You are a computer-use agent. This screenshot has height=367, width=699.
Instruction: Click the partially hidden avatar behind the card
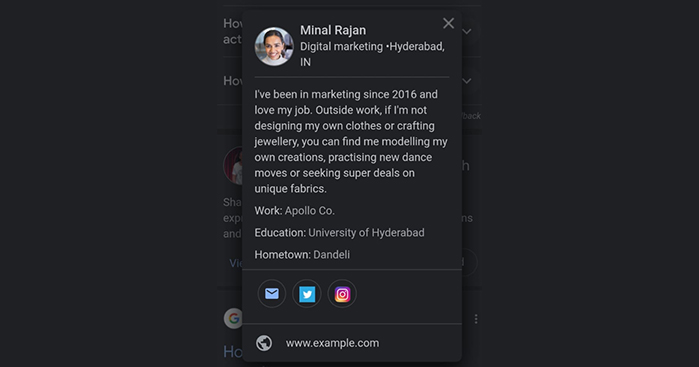tap(233, 165)
